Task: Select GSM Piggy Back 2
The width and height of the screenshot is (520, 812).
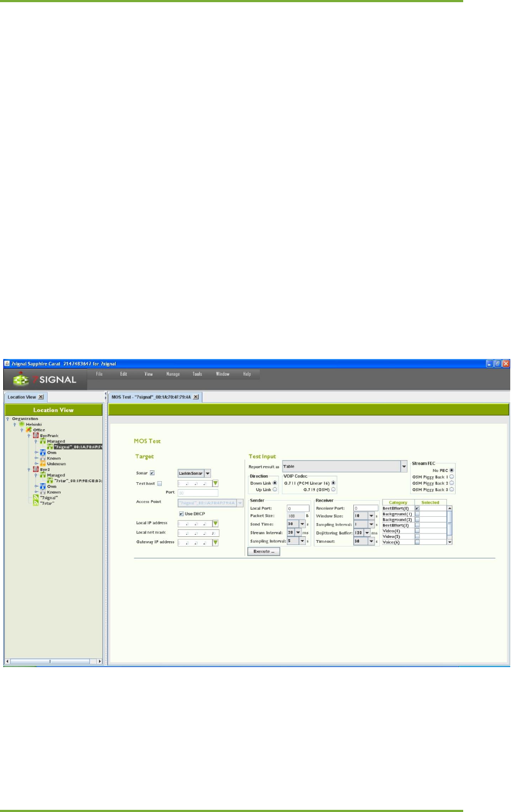Action: (452, 483)
